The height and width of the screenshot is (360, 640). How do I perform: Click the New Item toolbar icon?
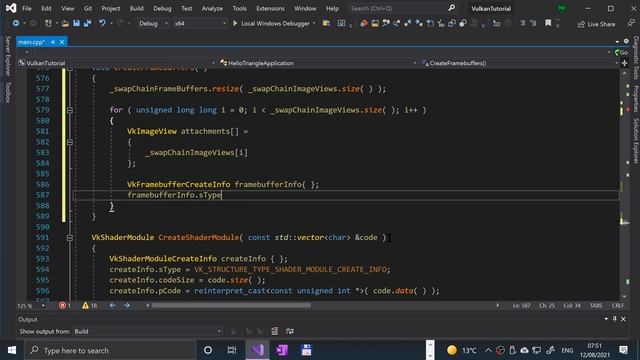click(x=48, y=24)
